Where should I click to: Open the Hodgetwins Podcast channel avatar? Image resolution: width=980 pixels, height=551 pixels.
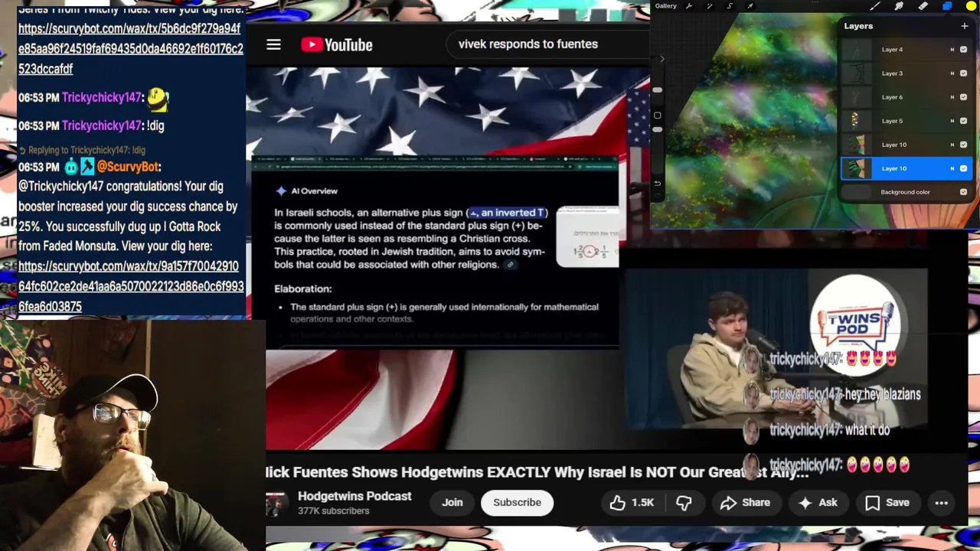tap(276, 504)
